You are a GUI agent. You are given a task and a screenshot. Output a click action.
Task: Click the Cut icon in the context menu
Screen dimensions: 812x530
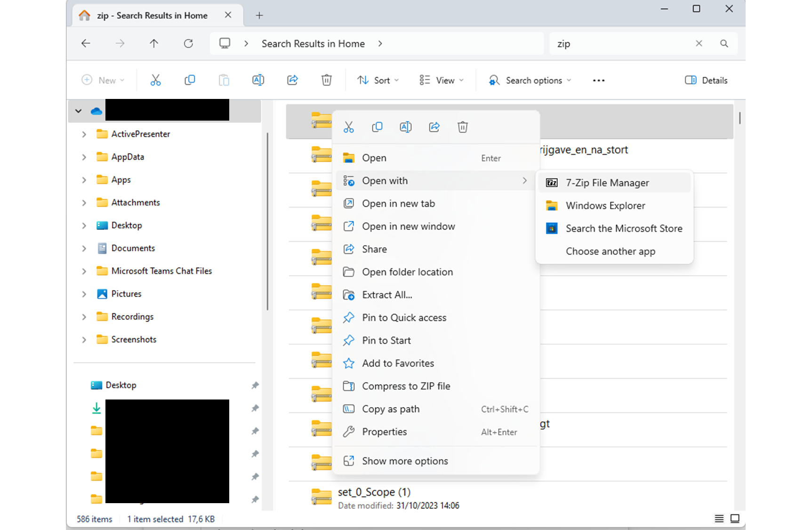point(348,127)
